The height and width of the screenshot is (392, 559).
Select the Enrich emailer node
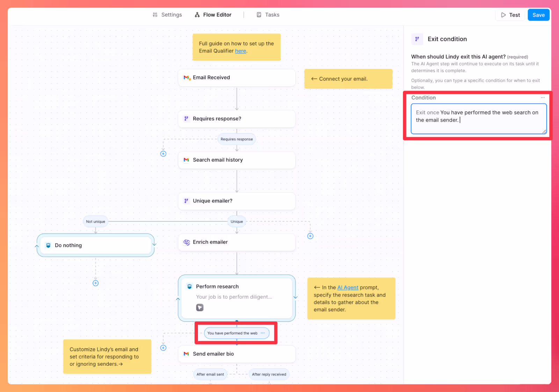(237, 242)
